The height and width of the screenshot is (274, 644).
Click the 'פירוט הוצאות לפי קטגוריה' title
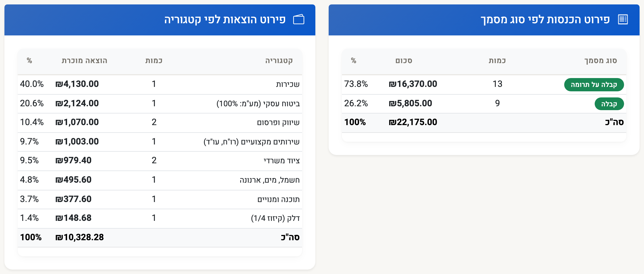(225, 20)
